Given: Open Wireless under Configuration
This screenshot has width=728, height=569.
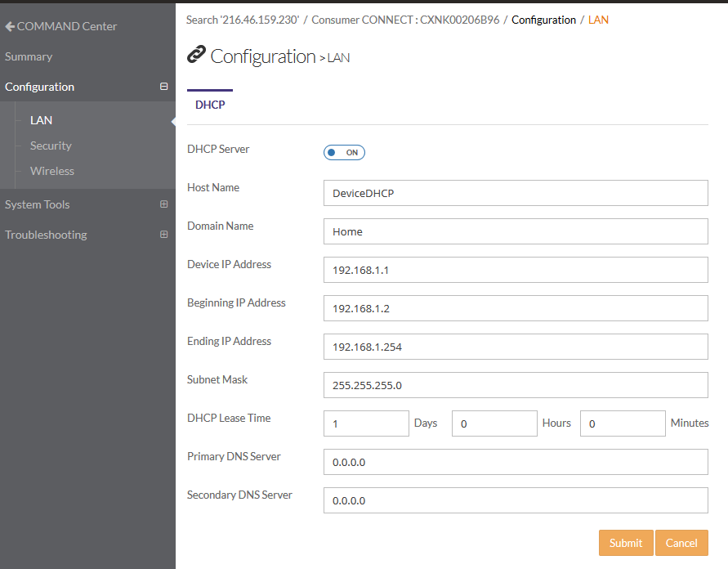Looking at the screenshot, I should point(52,171).
